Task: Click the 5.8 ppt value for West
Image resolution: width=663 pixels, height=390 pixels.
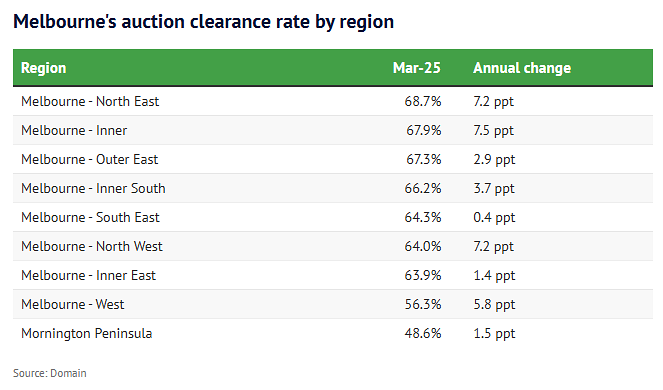Action: (494, 305)
